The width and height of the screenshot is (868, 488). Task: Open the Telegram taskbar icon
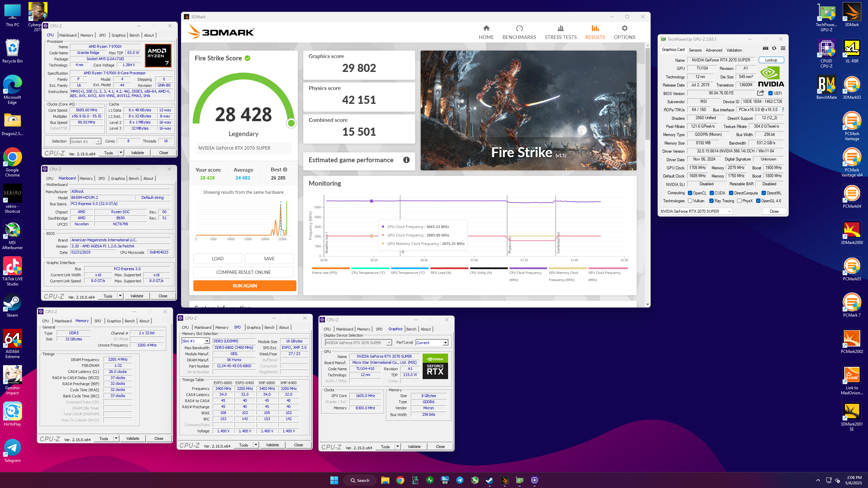460,480
